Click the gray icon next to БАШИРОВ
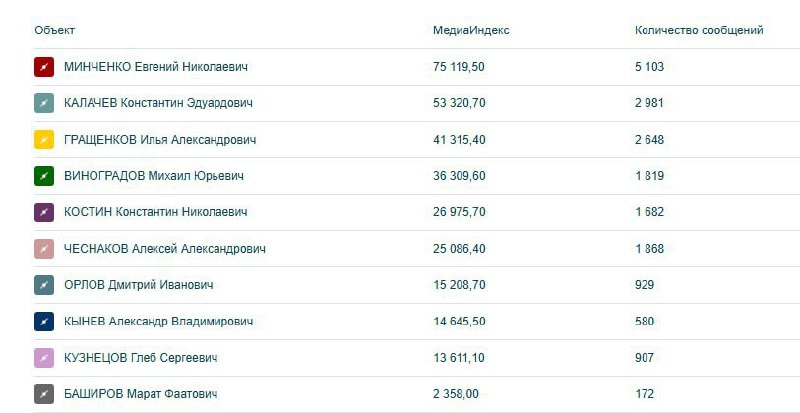800x413 pixels. tap(44, 394)
